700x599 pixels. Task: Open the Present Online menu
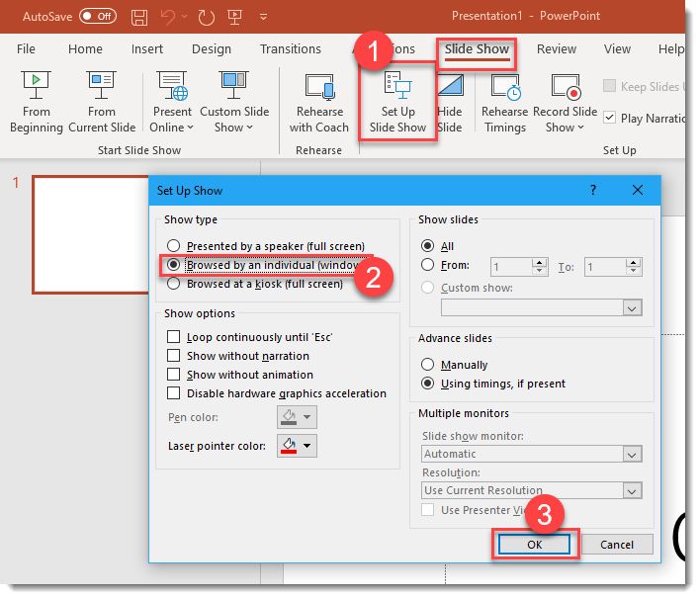tap(172, 102)
